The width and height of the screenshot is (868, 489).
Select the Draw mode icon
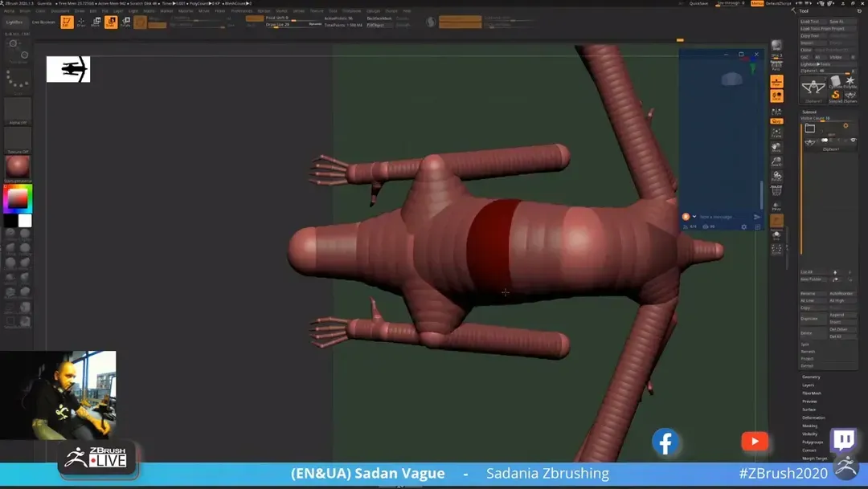pyautogui.click(x=81, y=22)
